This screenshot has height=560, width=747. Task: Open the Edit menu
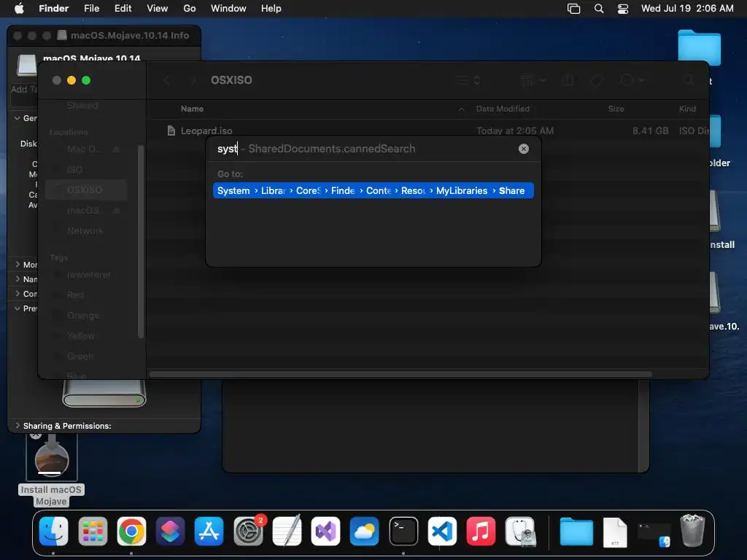click(123, 8)
